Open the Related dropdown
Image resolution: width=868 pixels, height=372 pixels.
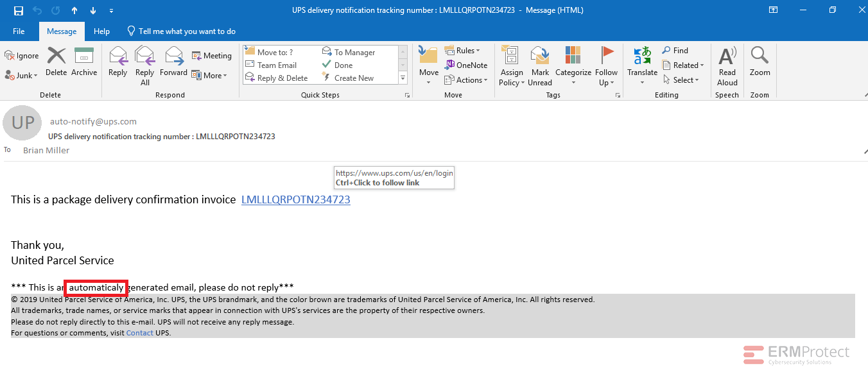683,65
